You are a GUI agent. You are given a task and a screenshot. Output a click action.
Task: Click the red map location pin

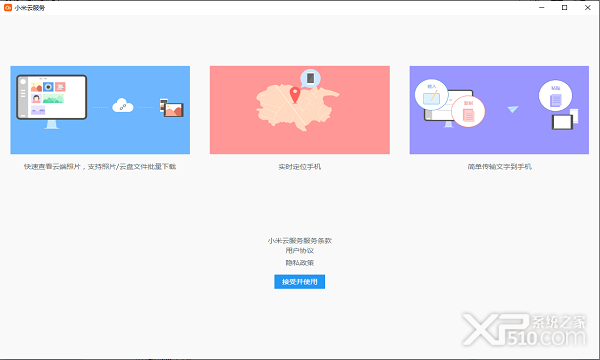(x=295, y=95)
